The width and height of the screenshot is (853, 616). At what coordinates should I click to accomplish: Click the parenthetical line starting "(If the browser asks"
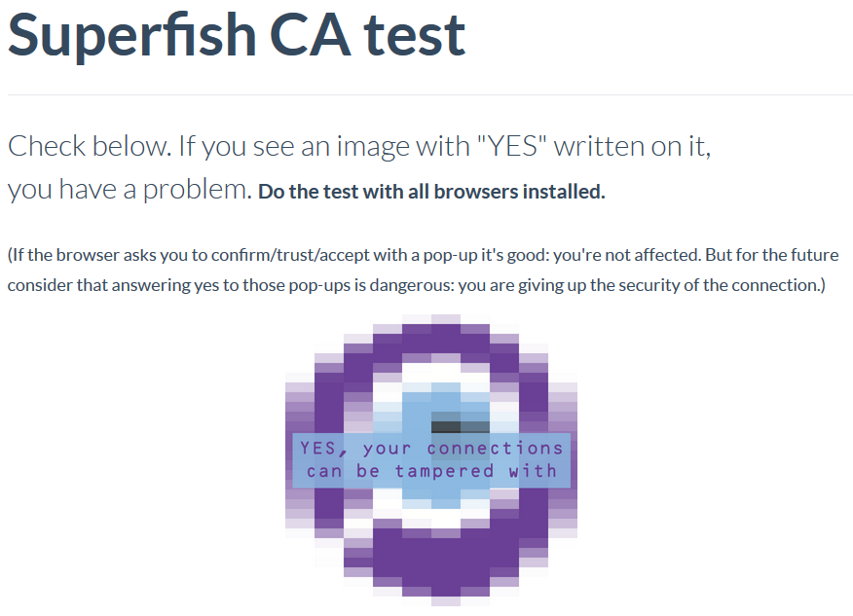[423, 255]
